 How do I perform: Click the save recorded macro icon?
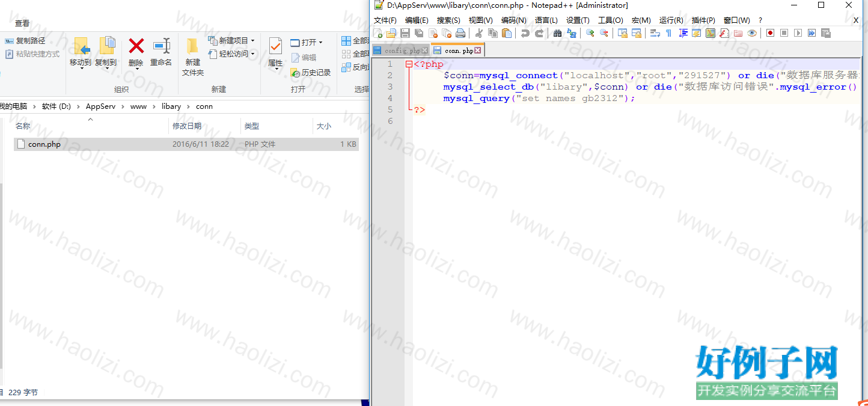(826, 33)
